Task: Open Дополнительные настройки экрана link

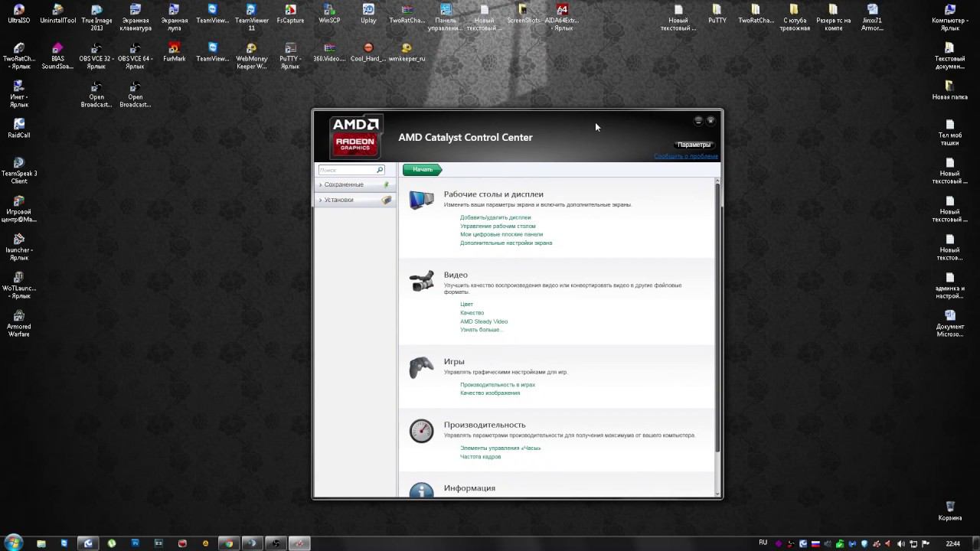Action: point(506,243)
